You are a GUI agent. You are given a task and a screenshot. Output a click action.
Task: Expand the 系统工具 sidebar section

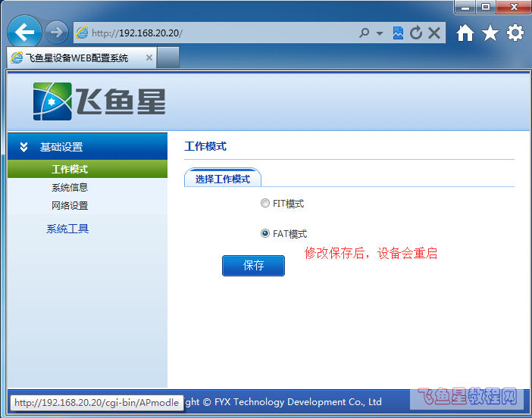click(x=67, y=229)
